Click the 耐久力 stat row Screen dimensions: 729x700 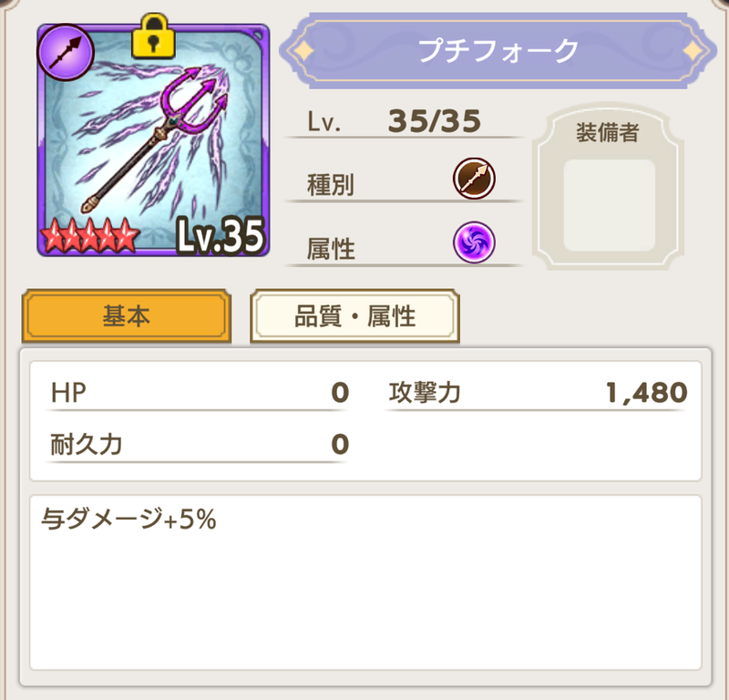[198, 445]
